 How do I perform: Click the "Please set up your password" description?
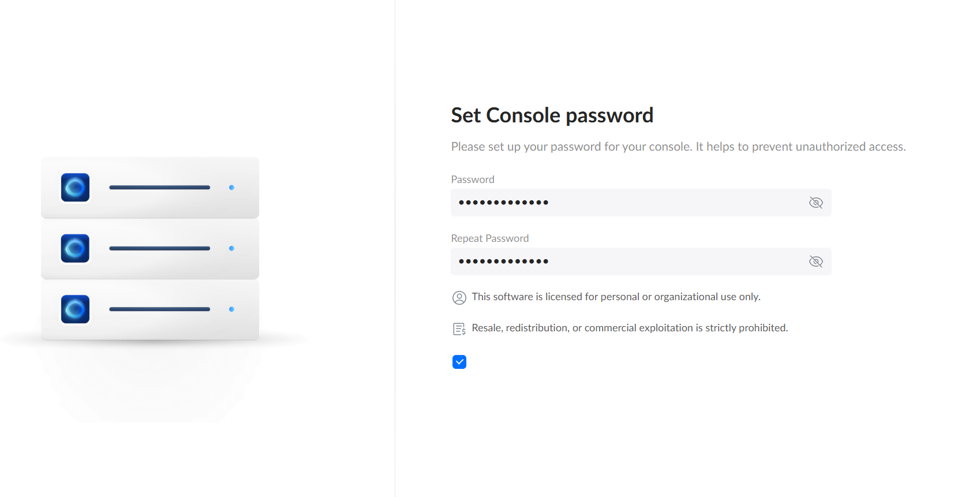click(x=678, y=147)
